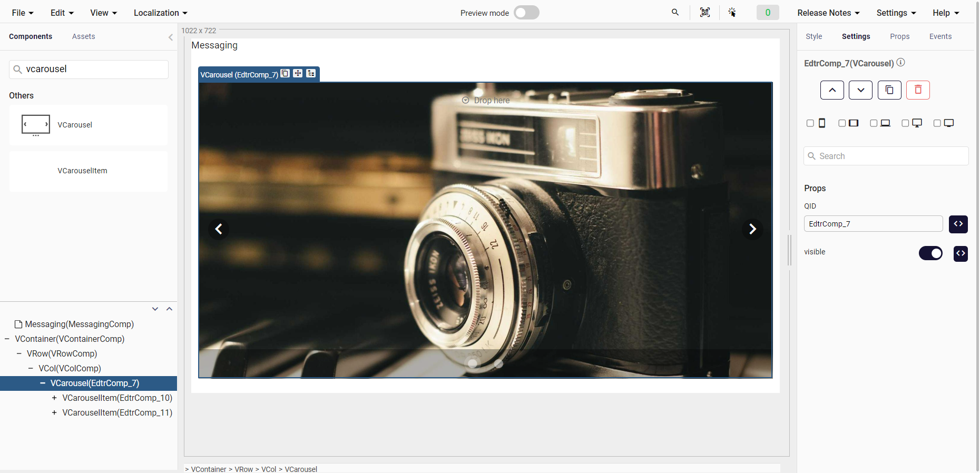The height and width of the screenshot is (473, 980).
Task: Select VCarouselItem in components list
Action: 82,171
